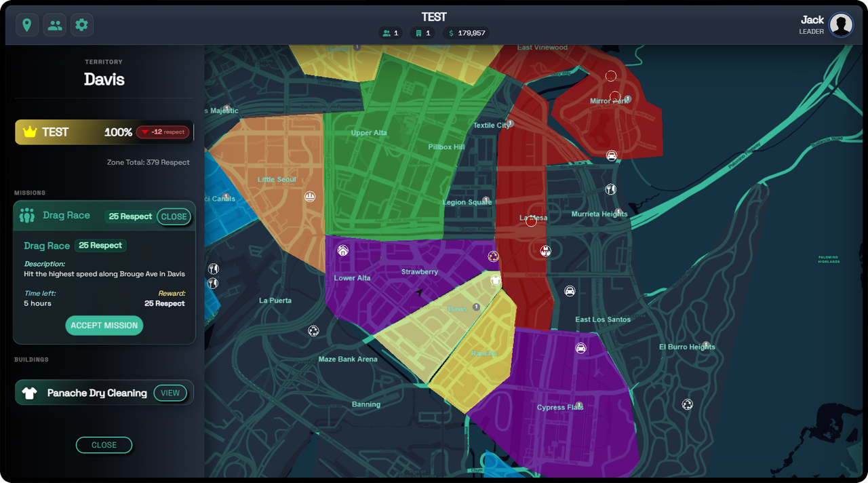Select the car marker in Cypress Flats zone
This screenshot has width=868, height=483.
pos(580,348)
